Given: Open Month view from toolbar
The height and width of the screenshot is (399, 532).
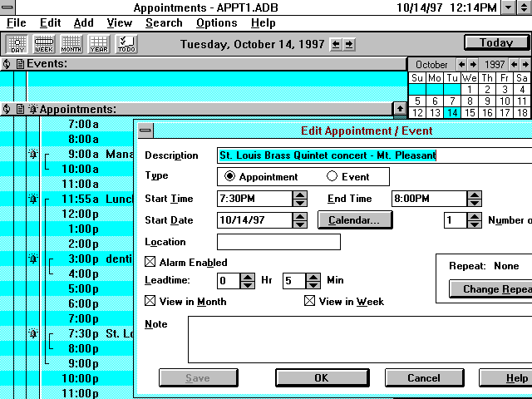Looking at the screenshot, I should coord(71,43).
